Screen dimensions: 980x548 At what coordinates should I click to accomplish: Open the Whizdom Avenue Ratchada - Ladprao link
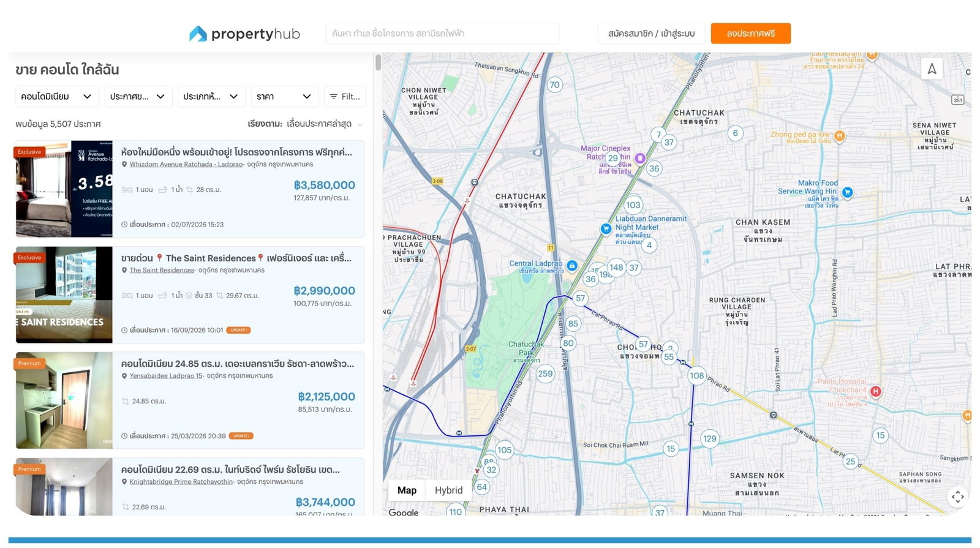[186, 164]
